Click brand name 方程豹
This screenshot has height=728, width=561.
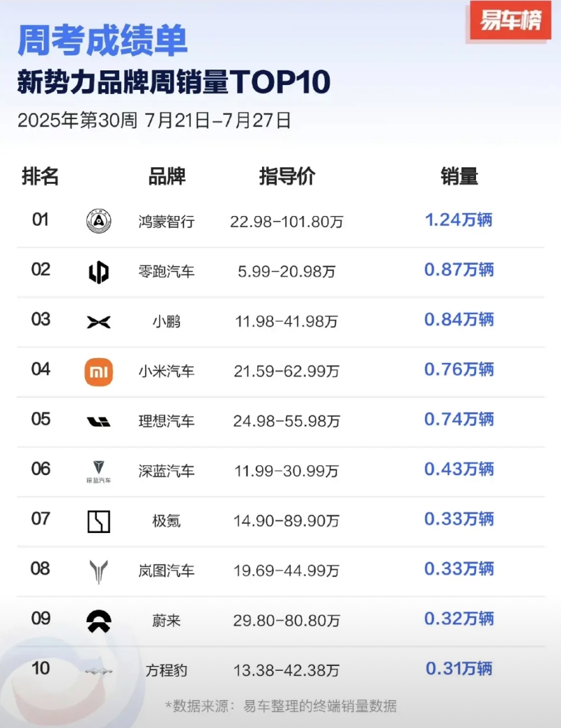tap(167, 670)
